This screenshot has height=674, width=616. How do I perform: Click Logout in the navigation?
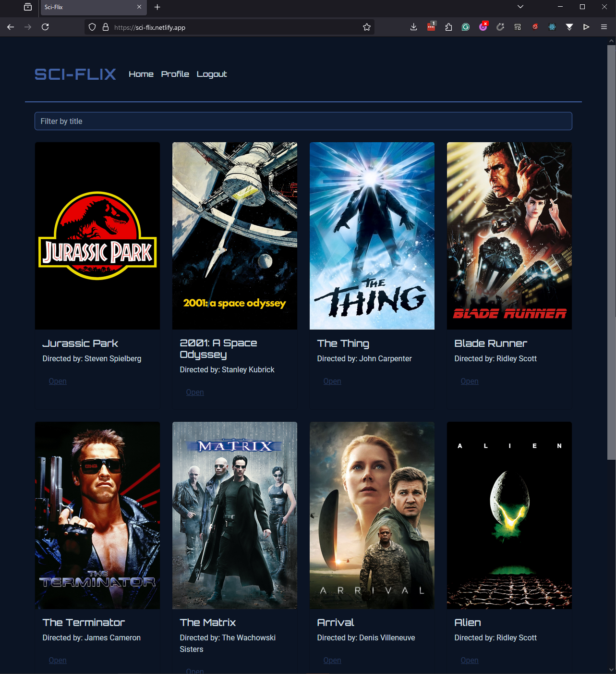tap(211, 74)
